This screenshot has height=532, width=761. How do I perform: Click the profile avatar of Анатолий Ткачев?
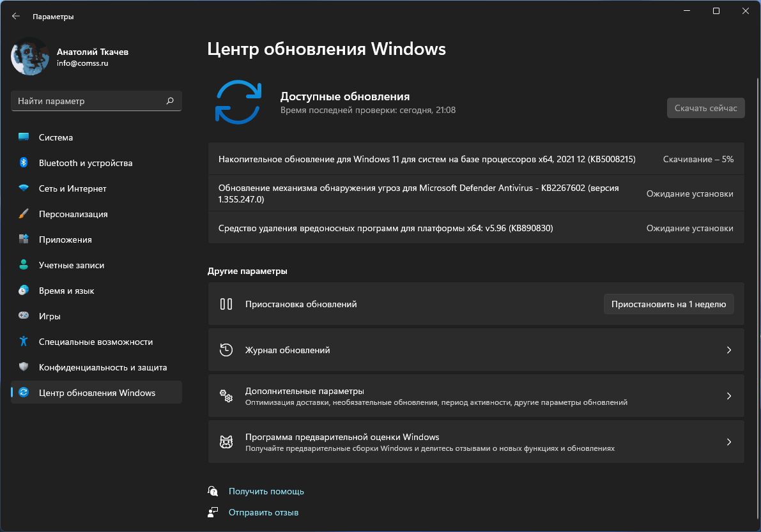pyautogui.click(x=29, y=57)
